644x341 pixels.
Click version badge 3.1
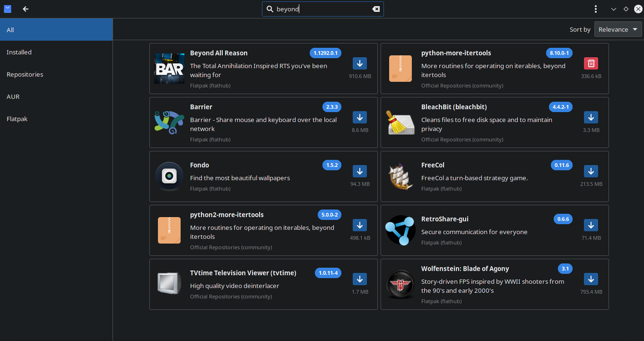click(565, 269)
